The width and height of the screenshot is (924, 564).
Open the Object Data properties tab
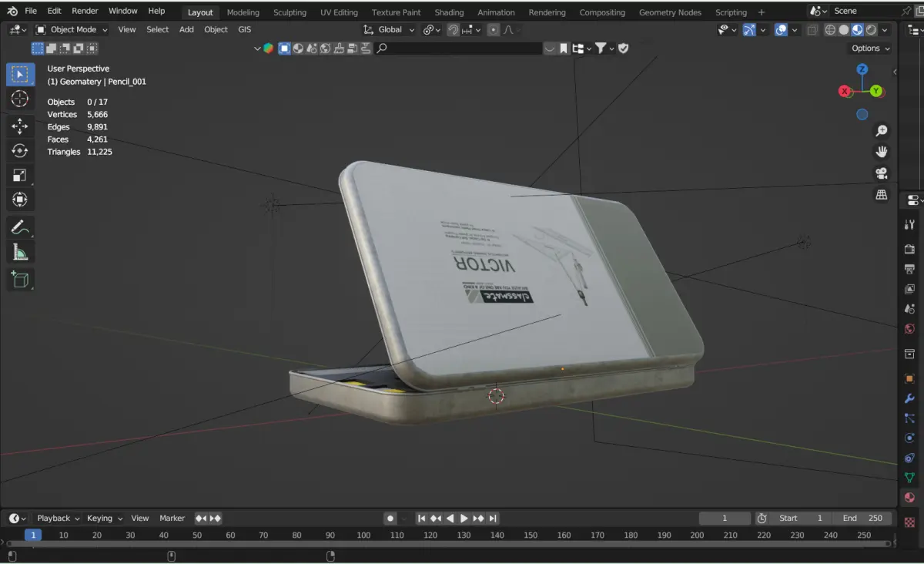pos(909,478)
